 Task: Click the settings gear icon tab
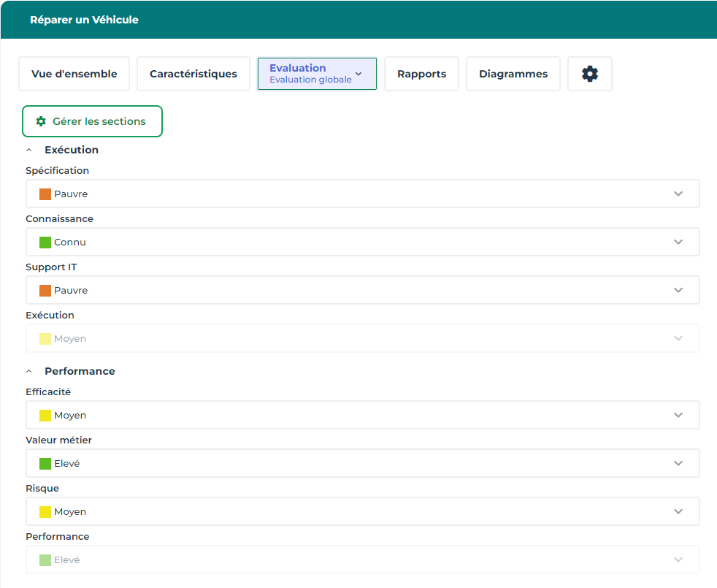tap(590, 74)
